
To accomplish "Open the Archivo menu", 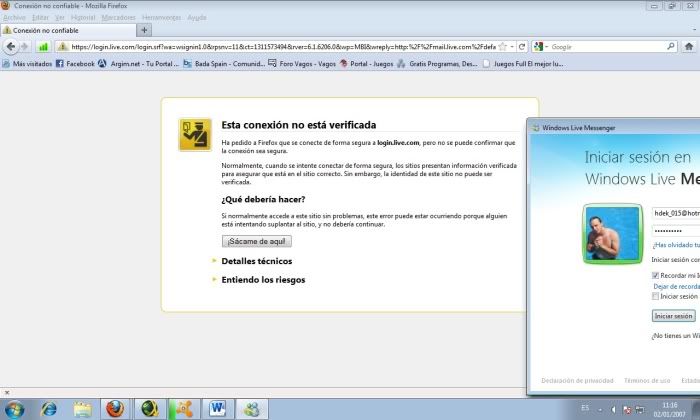I will click(x=14, y=17).
